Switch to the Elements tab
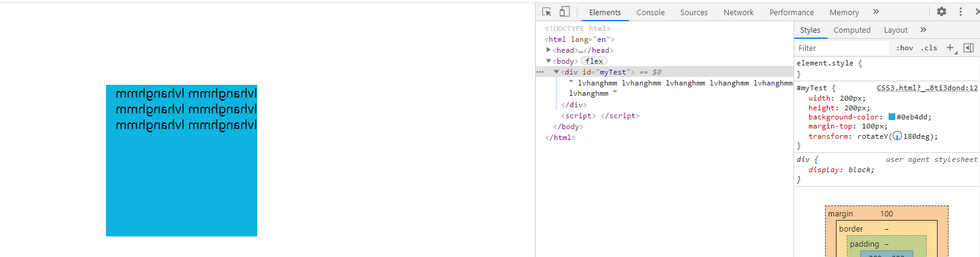The height and width of the screenshot is (257, 980). coord(605,12)
